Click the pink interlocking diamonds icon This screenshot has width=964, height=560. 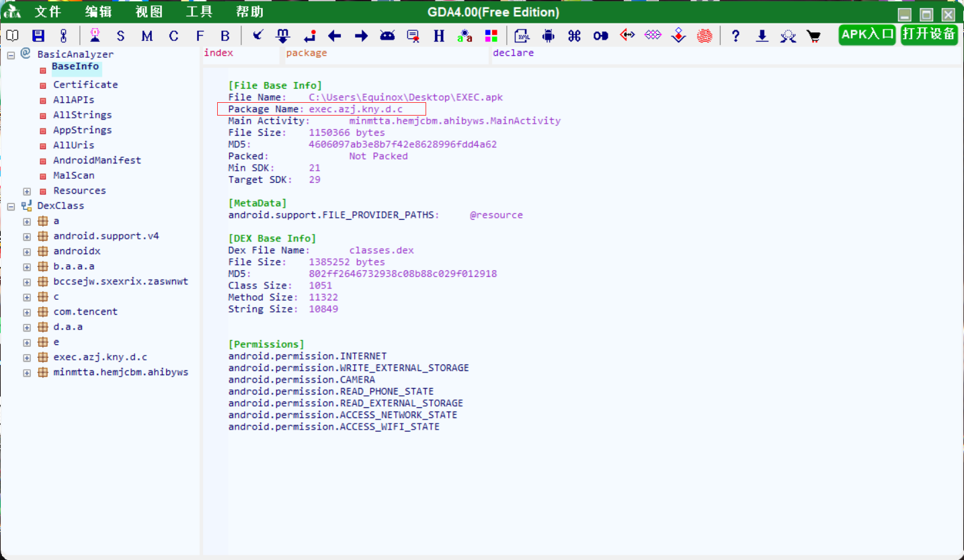click(653, 35)
